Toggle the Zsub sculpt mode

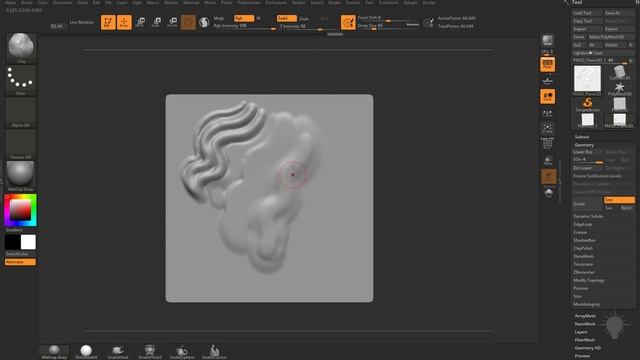pyautogui.click(x=304, y=19)
